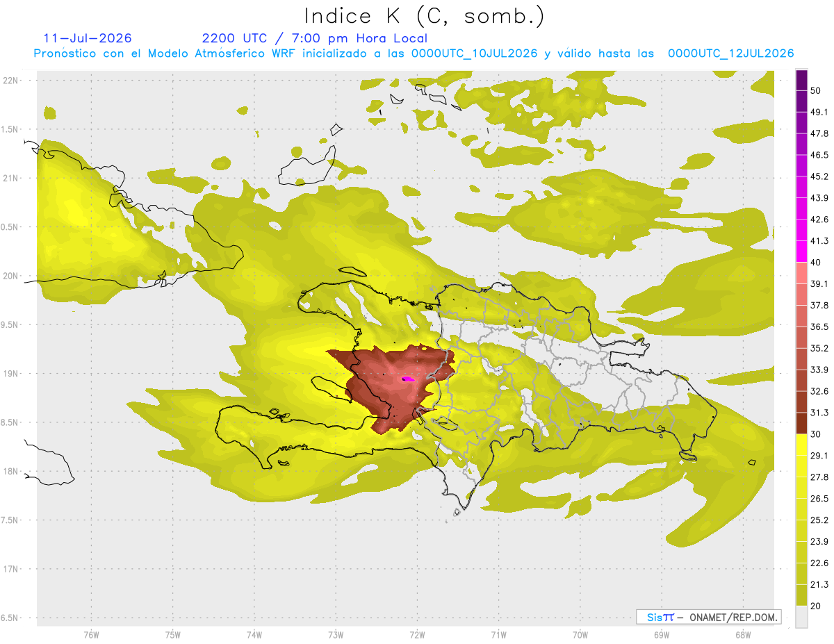Click the longitude axis label "69W"
This screenshot has height=644, width=834.
click(662, 635)
